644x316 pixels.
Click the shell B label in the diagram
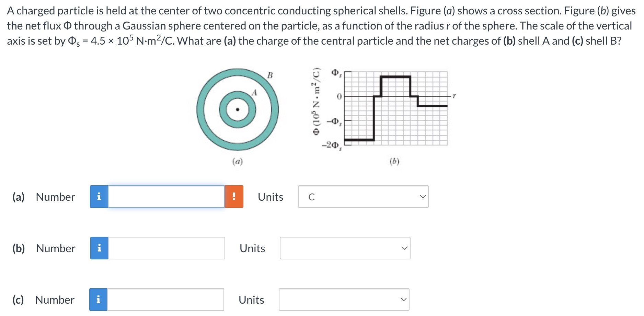pos(270,75)
